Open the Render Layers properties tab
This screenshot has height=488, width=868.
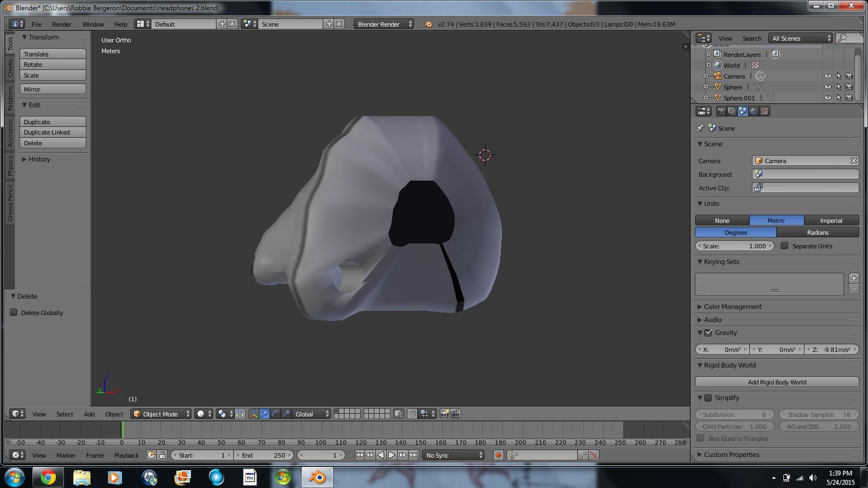[732, 111]
